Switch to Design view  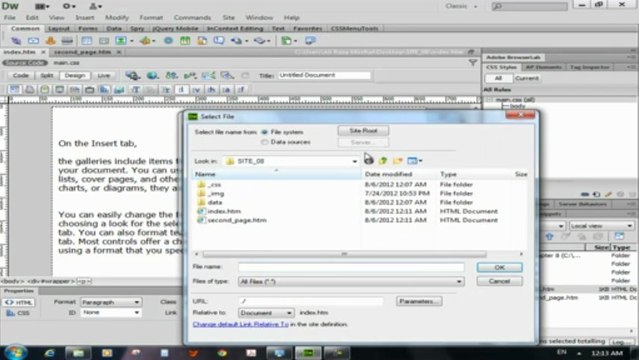[x=75, y=75]
